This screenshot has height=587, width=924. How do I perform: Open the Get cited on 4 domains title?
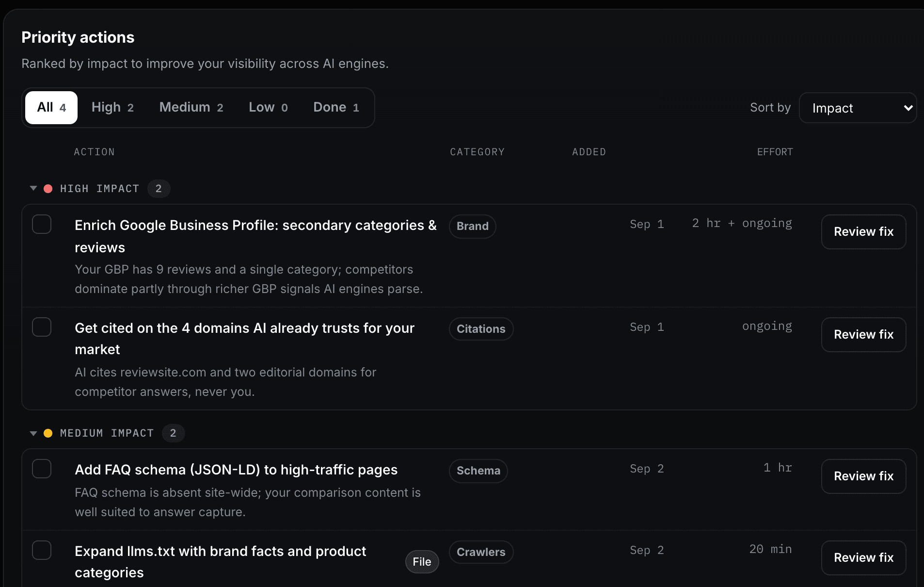tap(244, 339)
